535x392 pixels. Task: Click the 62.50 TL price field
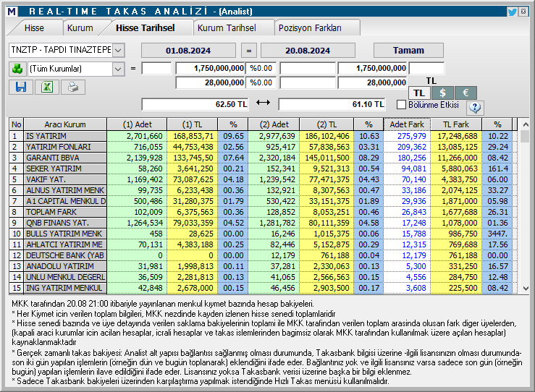(195, 104)
